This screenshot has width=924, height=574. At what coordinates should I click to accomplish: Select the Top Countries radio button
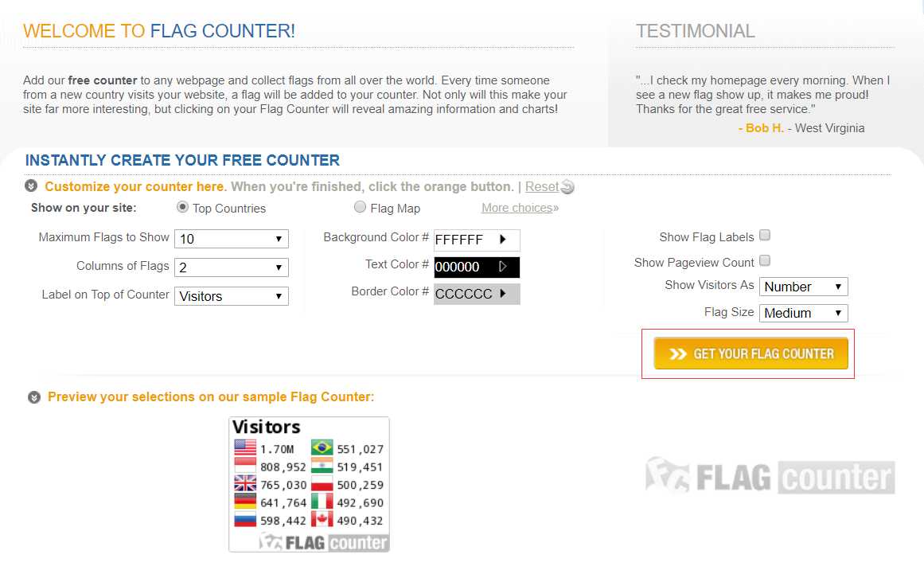pyautogui.click(x=183, y=207)
